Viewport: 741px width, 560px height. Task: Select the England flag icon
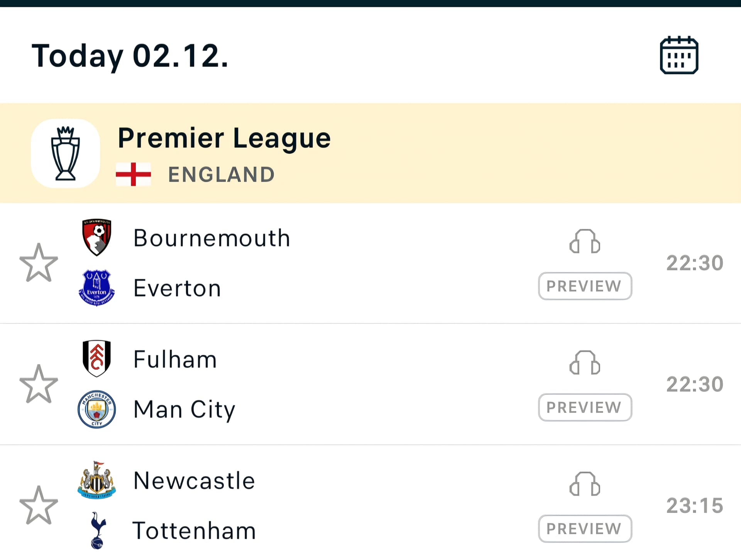(133, 174)
